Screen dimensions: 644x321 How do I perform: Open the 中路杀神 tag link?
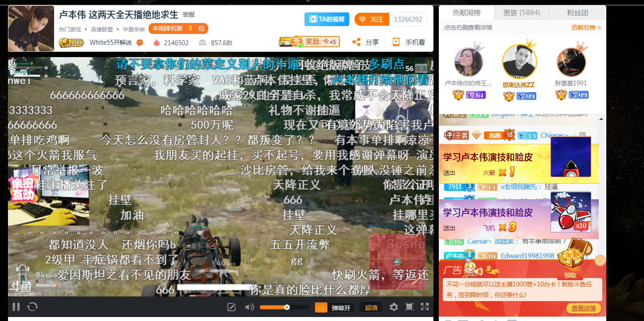point(134,29)
